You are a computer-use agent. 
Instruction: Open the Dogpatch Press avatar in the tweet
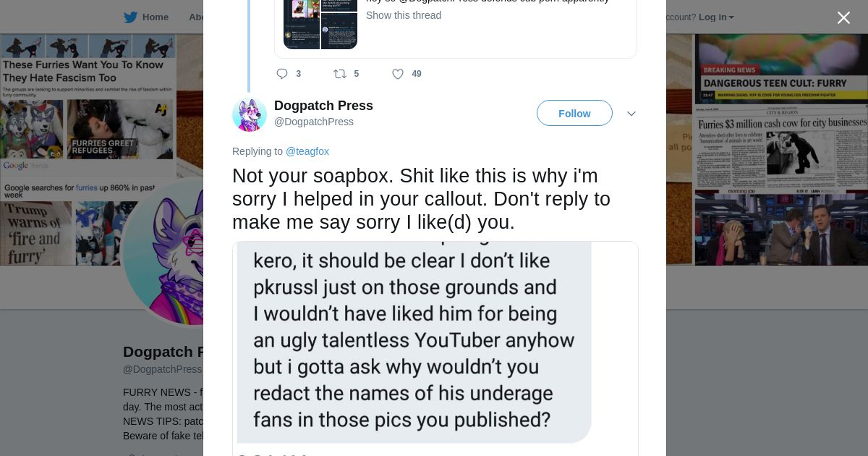click(250, 114)
